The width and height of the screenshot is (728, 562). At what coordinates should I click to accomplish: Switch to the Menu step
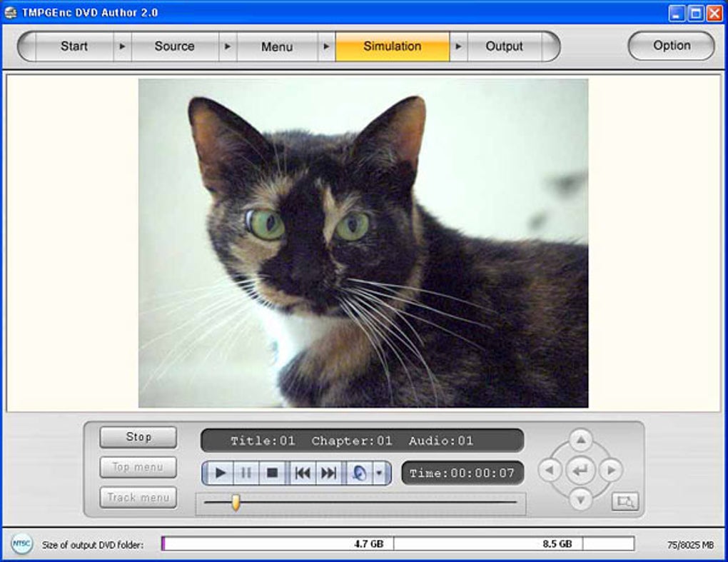pos(277,46)
